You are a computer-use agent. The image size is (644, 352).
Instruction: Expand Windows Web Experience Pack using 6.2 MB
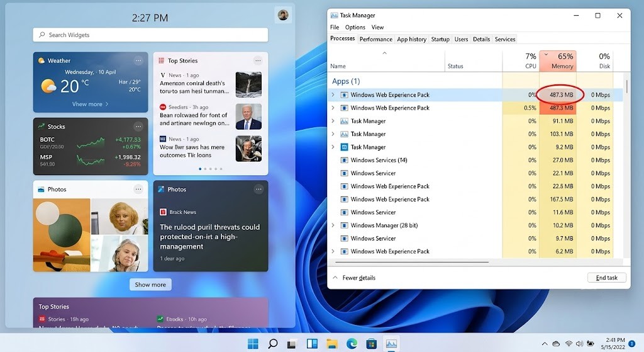(x=333, y=251)
